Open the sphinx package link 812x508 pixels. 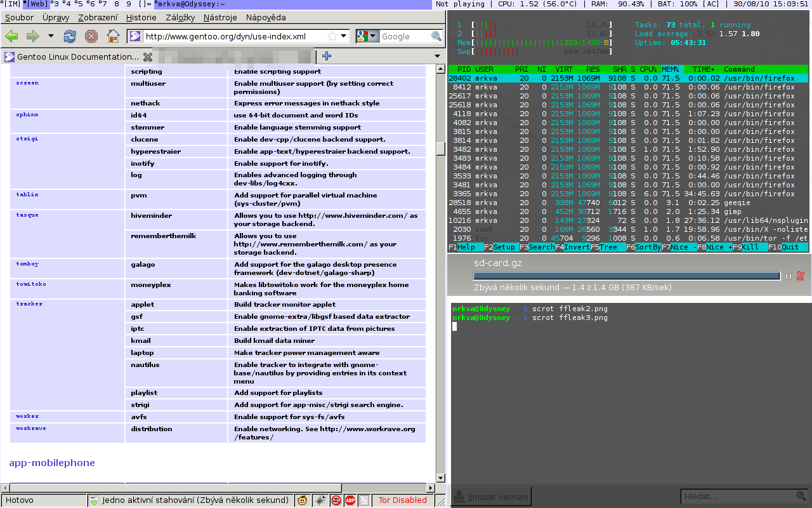coord(27,114)
